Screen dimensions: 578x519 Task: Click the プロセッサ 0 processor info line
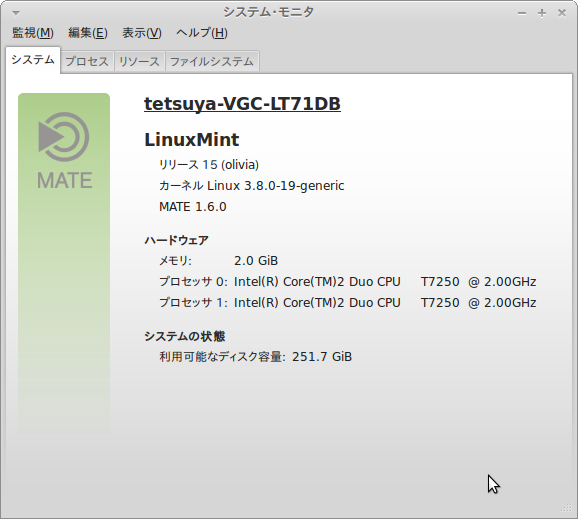348,282
